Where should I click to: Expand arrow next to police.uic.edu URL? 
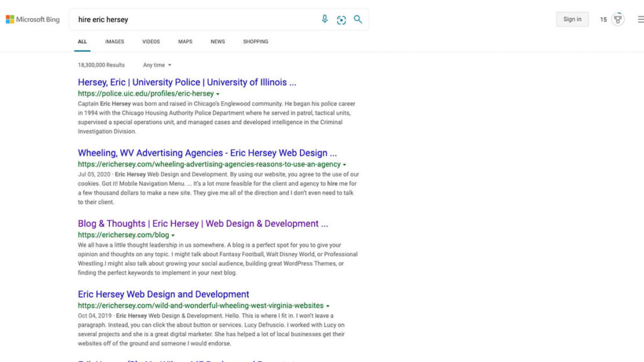point(218,94)
